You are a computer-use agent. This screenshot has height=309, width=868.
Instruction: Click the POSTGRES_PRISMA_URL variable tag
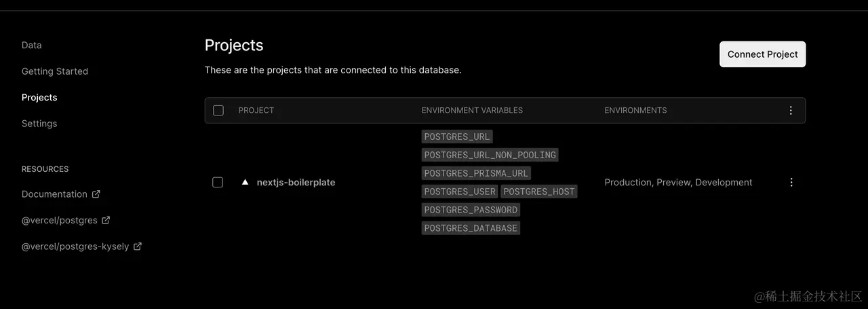[x=476, y=173]
